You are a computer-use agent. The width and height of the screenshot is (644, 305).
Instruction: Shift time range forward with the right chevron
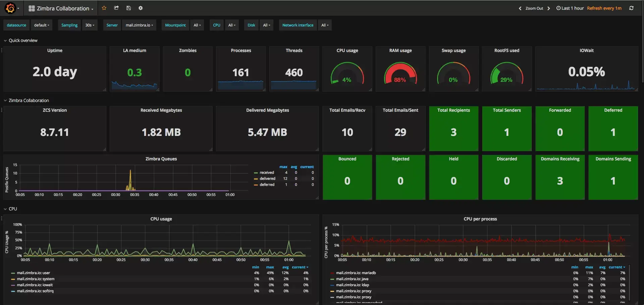point(549,8)
